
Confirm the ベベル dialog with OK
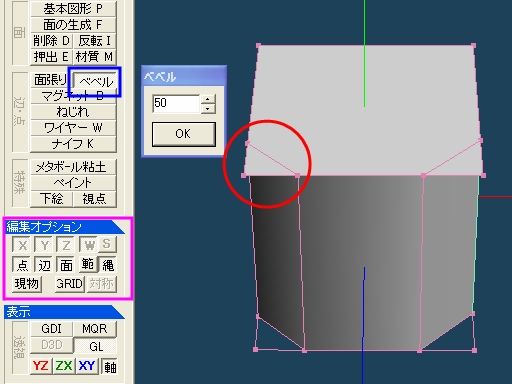tap(183, 134)
